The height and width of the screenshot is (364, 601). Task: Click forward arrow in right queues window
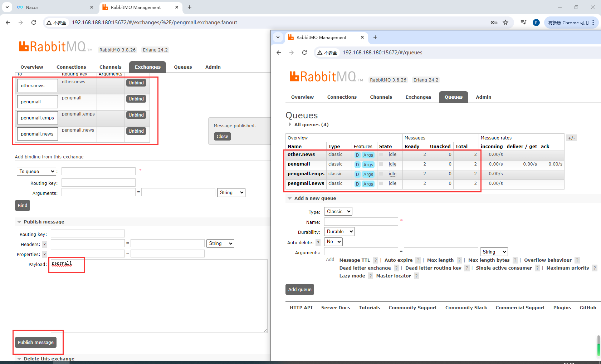[x=292, y=53]
